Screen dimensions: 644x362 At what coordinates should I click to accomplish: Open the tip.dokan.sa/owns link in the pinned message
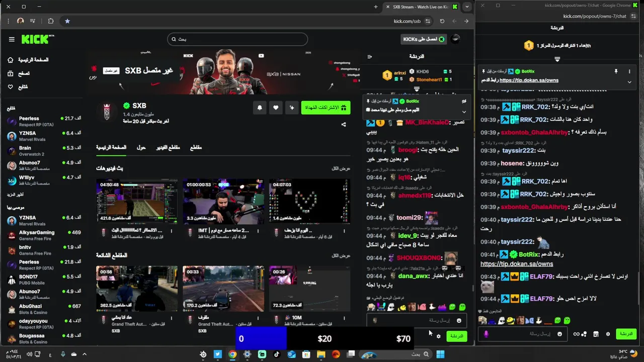pos(529,80)
